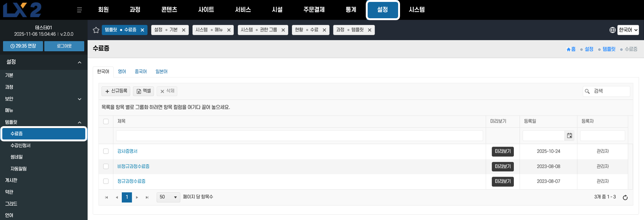Click the refresh list icon

tap(625, 197)
